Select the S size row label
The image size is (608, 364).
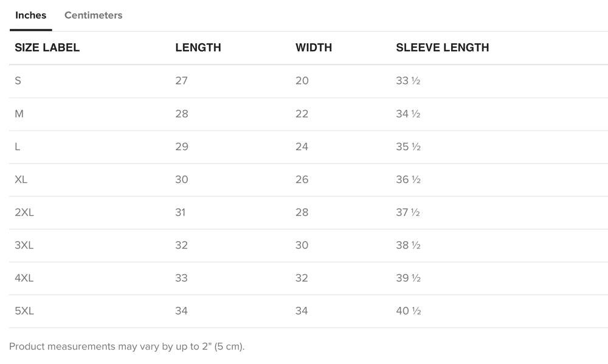click(x=18, y=81)
